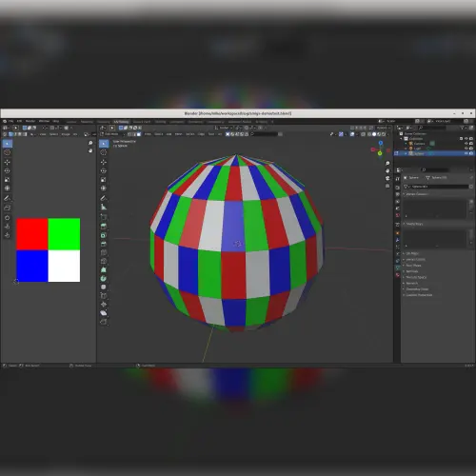476x476 pixels.
Task: Select the Annotate tool in the 3D viewport toolbar
Action: (104, 198)
